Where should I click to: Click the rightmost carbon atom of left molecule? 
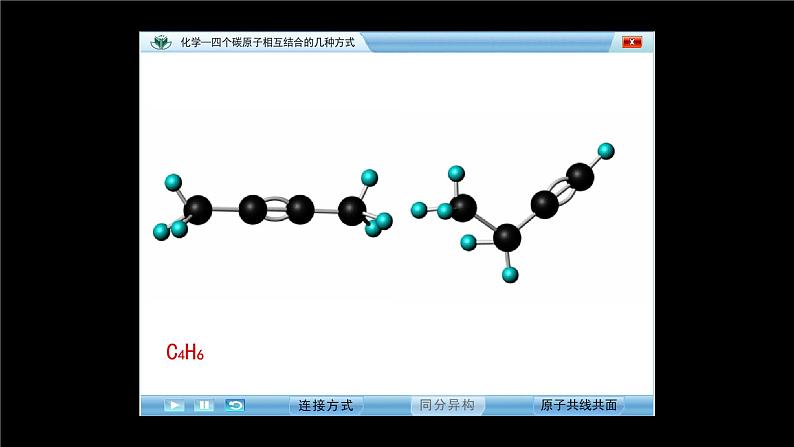(x=351, y=210)
